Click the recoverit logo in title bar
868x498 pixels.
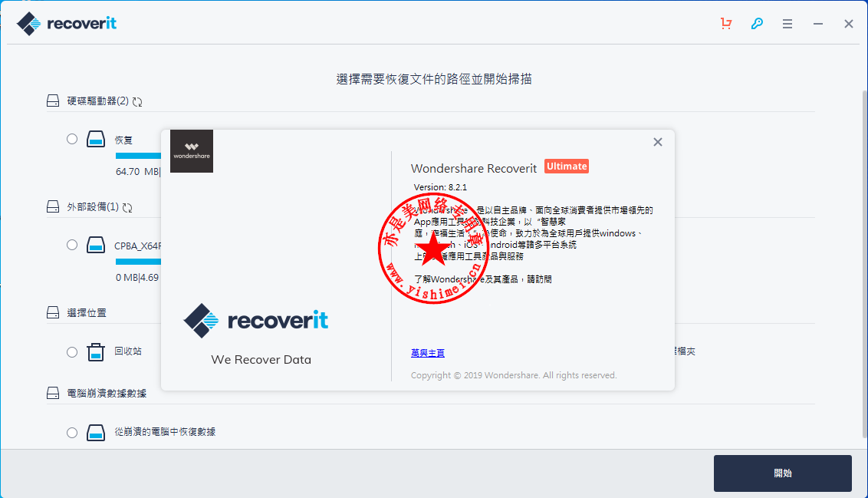(67, 24)
